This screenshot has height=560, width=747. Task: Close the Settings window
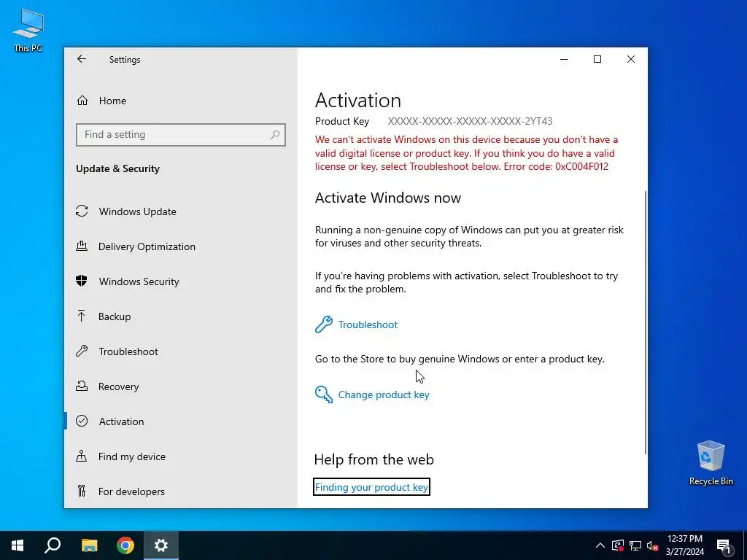(631, 59)
